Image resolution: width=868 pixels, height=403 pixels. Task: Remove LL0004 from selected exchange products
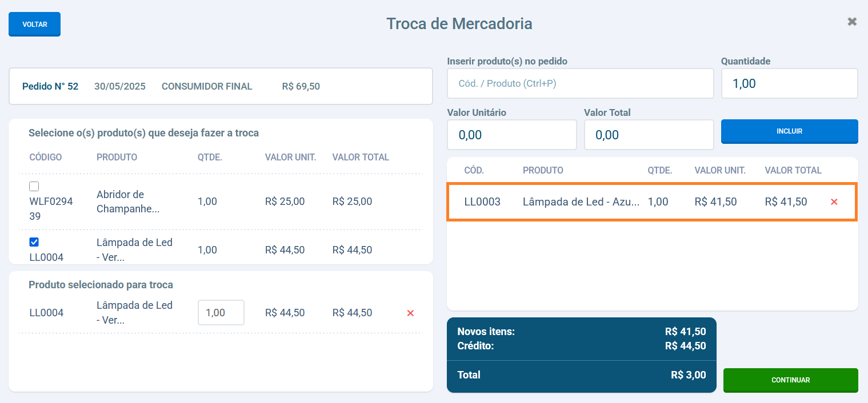pyautogui.click(x=410, y=313)
